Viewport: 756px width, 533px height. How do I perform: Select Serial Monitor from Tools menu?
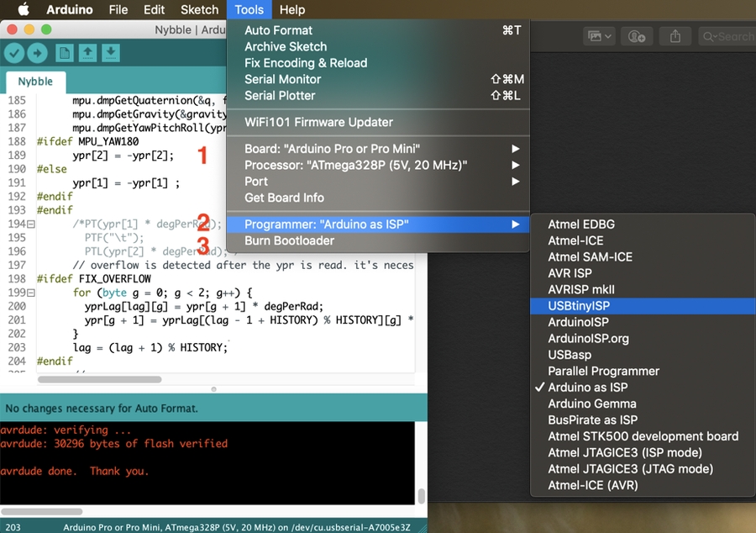point(282,79)
